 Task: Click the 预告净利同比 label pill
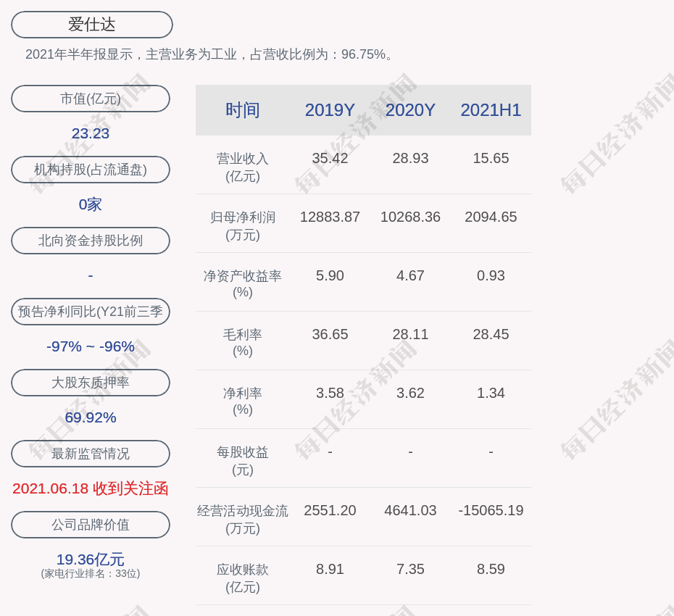pos(91,312)
